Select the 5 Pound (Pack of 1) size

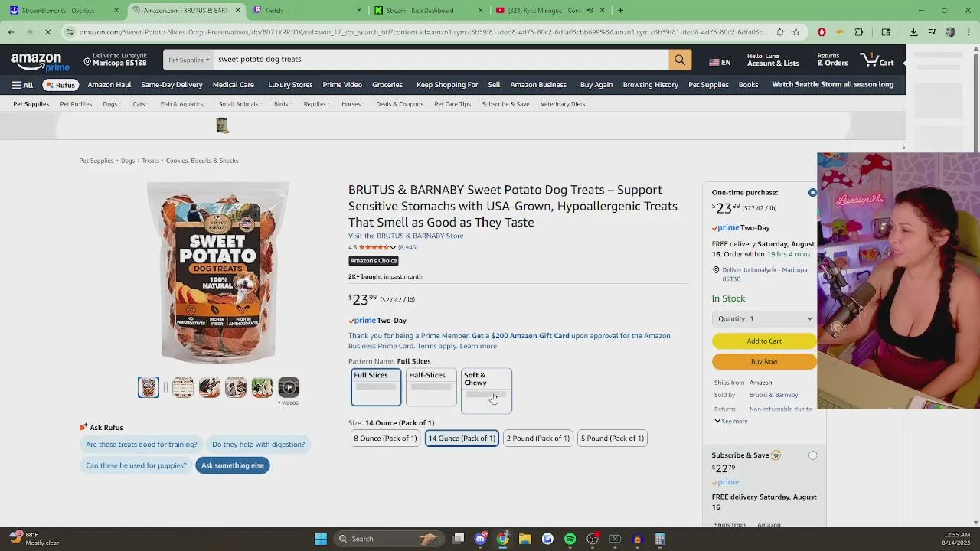[612, 439]
